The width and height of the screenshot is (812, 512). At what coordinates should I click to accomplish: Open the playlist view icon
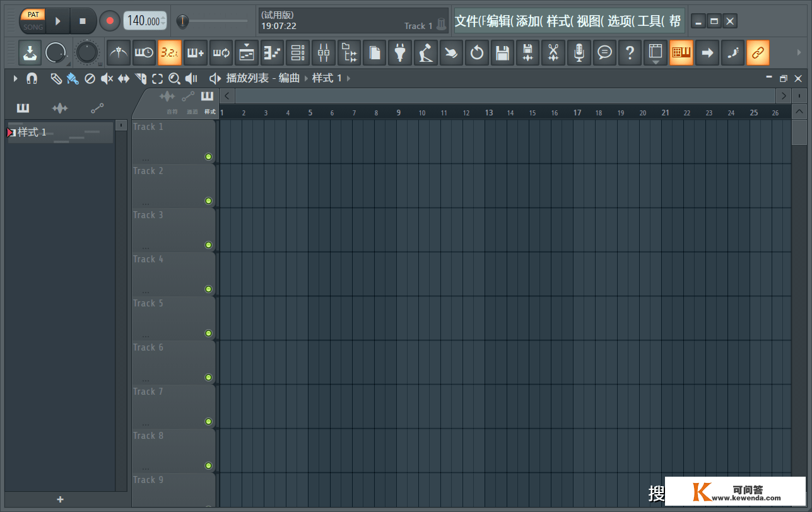click(247, 53)
